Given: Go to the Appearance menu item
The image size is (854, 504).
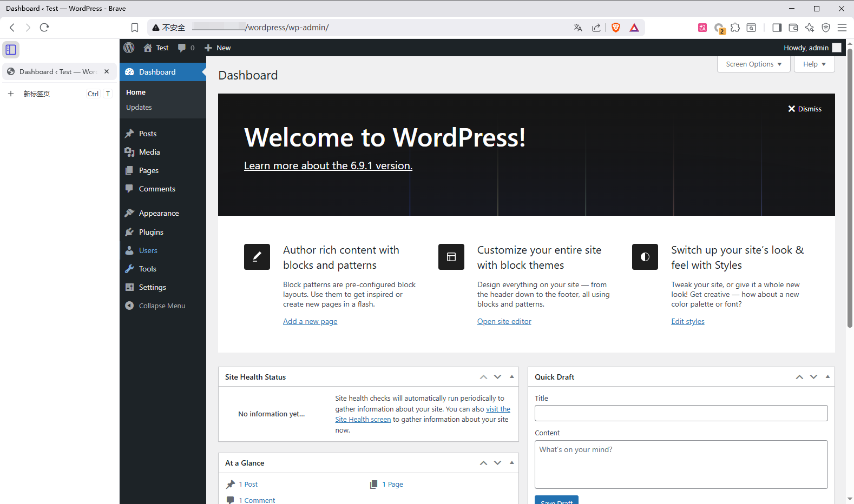Looking at the screenshot, I should pyautogui.click(x=159, y=213).
